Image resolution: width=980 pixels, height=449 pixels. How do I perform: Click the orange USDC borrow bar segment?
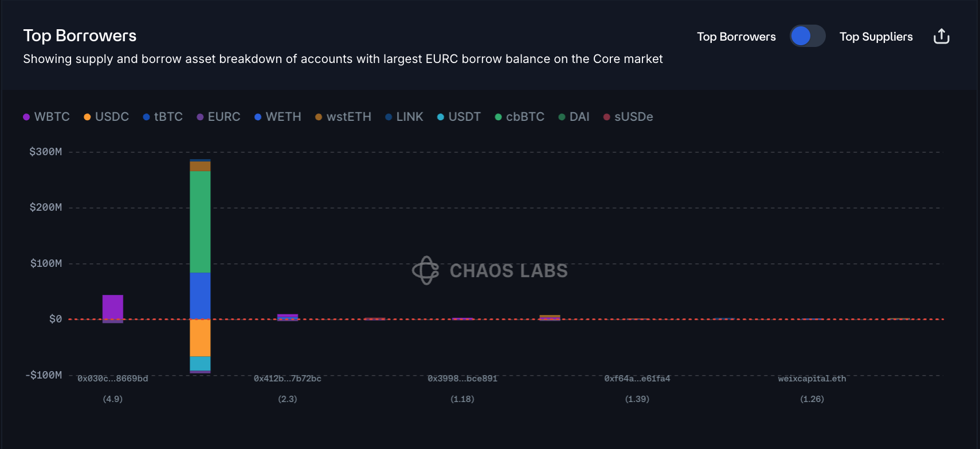point(200,338)
